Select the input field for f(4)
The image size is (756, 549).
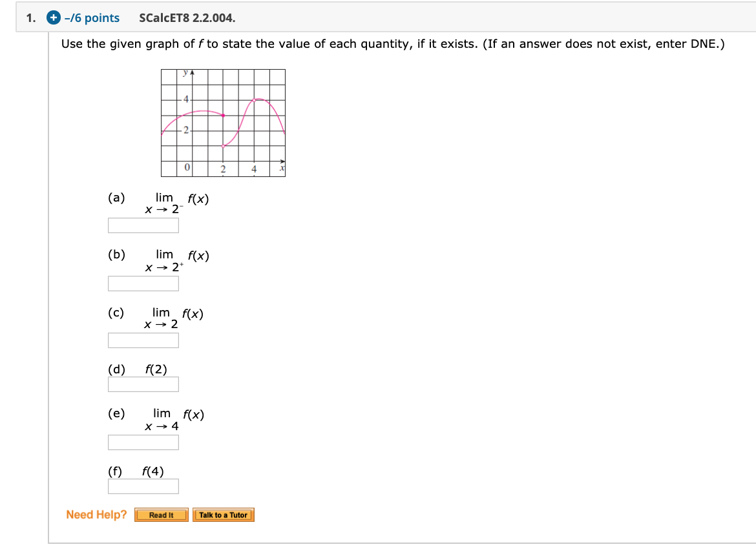[143, 486]
